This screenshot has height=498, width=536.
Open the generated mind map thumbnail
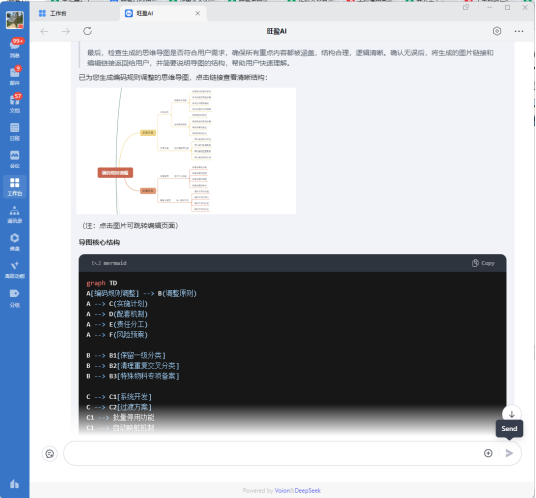[x=186, y=151]
